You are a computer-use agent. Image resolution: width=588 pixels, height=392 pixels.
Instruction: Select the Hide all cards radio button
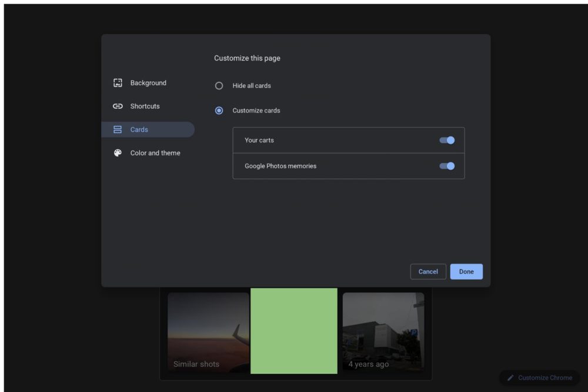[x=219, y=86]
